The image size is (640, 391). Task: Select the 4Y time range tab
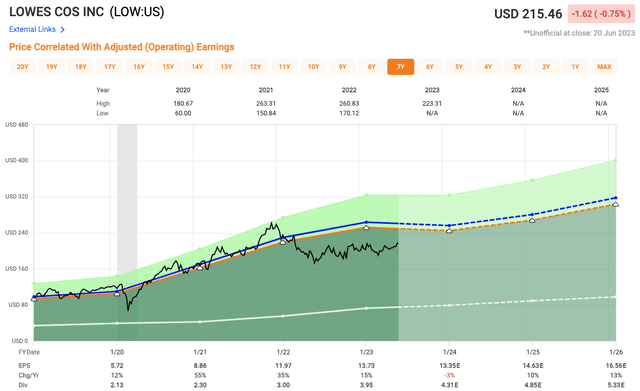tap(488, 67)
